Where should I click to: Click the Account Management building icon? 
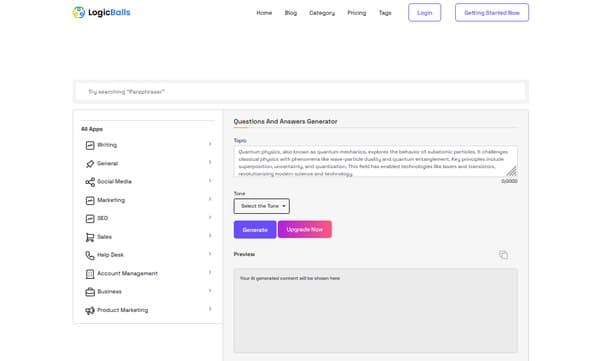(x=90, y=274)
